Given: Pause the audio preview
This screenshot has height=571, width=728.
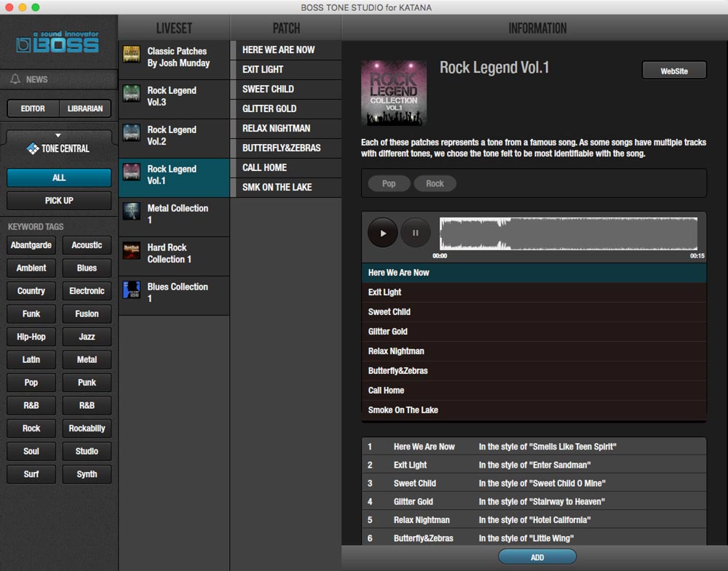Looking at the screenshot, I should pyautogui.click(x=415, y=233).
